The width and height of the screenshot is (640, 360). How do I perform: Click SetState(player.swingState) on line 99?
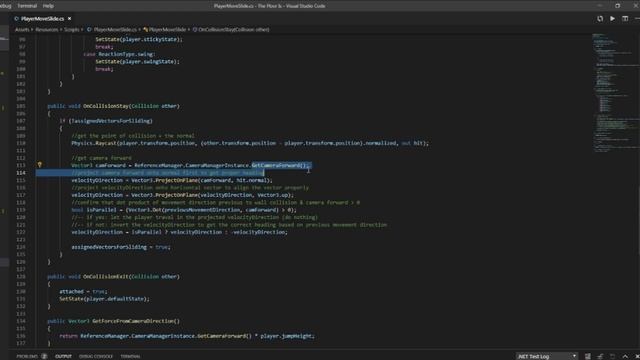(138, 62)
